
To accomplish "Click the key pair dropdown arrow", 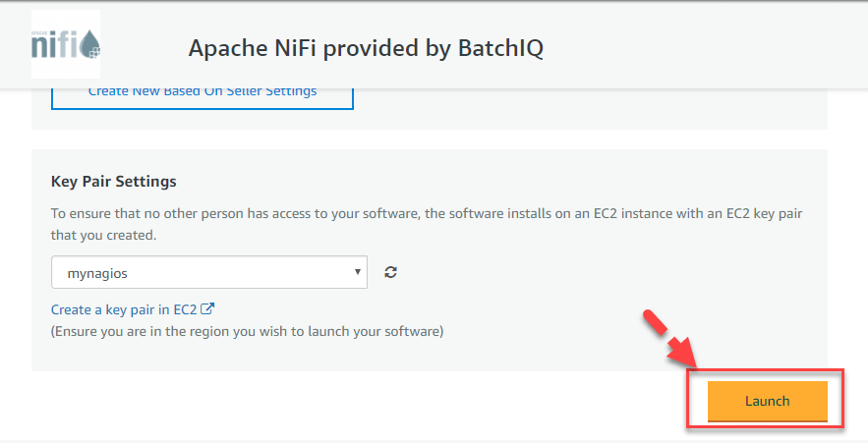I will pyautogui.click(x=357, y=272).
